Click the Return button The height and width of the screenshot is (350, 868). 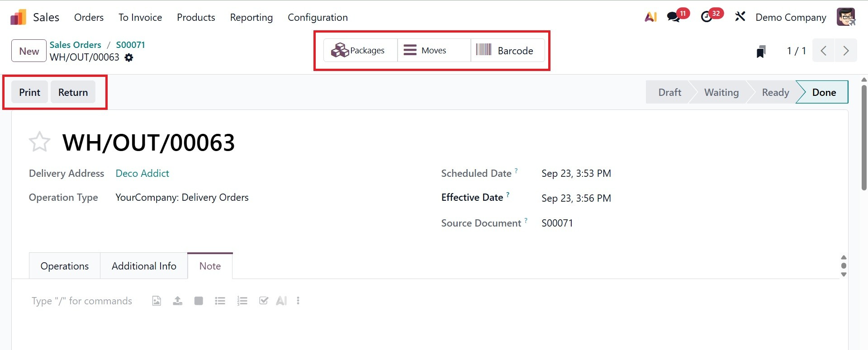click(x=73, y=92)
